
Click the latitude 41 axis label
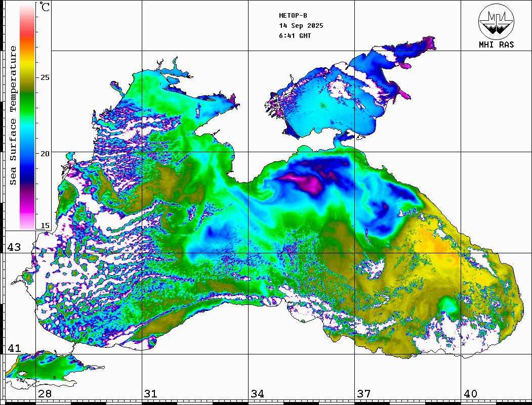[14, 348]
